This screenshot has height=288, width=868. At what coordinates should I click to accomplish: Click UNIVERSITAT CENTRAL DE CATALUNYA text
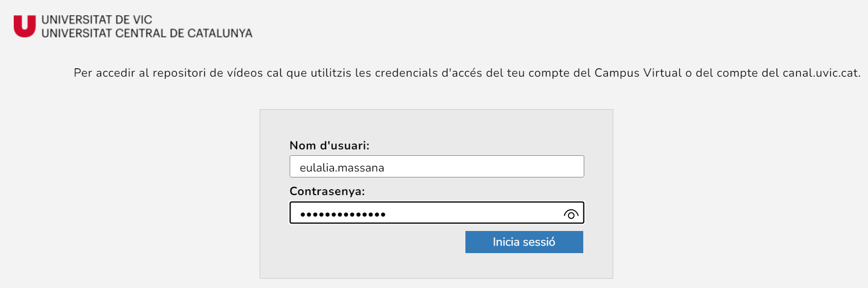click(147, 33)
